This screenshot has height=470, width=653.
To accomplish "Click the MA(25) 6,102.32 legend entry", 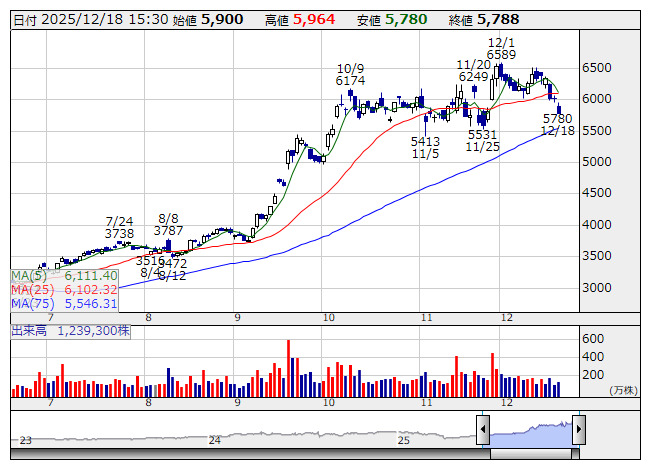I will click(x=64, y=290).
